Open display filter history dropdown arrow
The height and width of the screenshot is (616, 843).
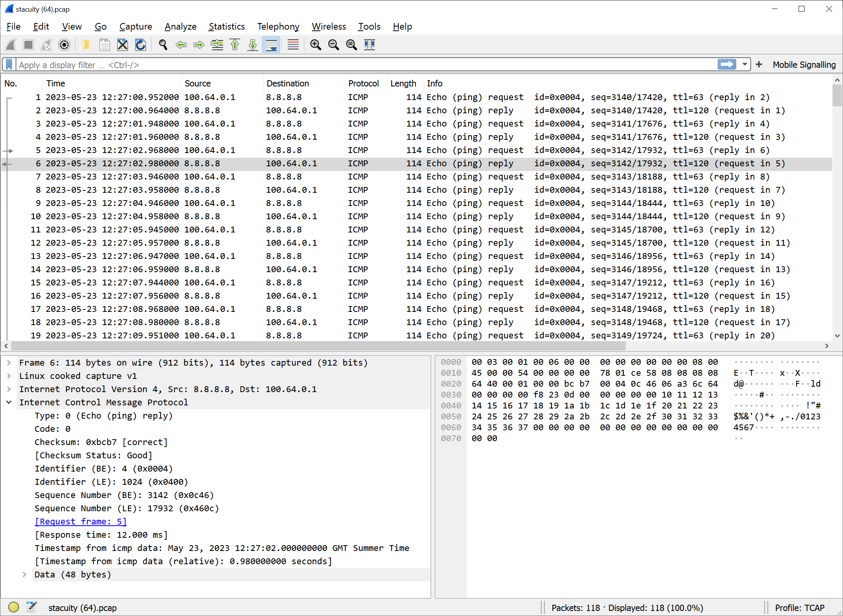[744, 65]
